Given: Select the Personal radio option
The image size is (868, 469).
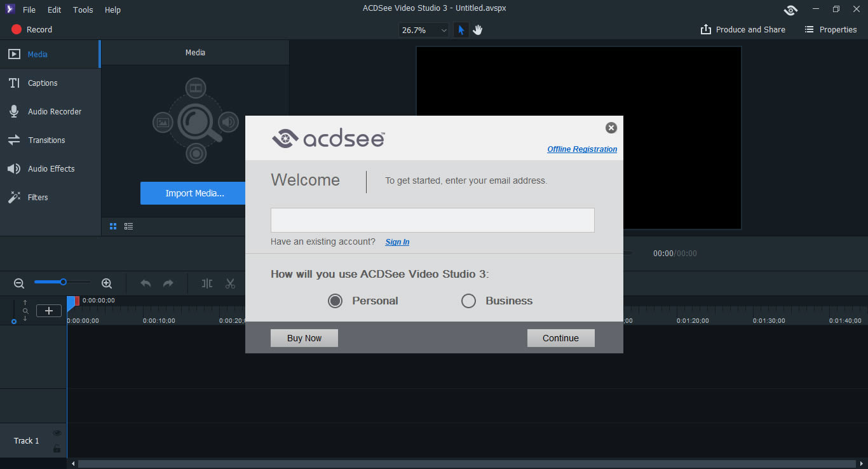Looking at the screenshot, I should tap(336, 301).
